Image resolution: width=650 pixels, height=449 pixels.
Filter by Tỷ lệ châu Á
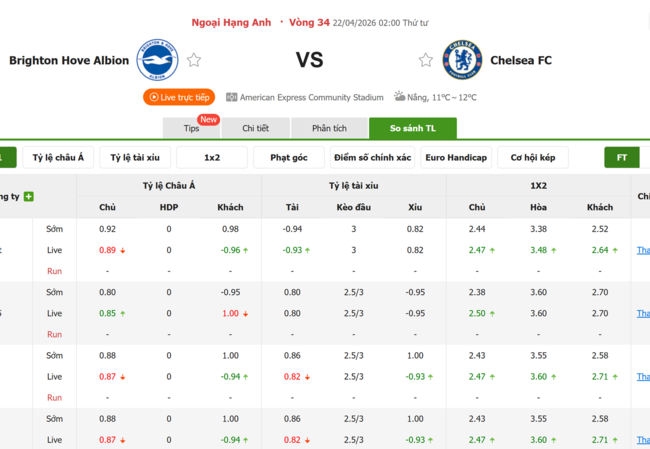click(58, 158)
